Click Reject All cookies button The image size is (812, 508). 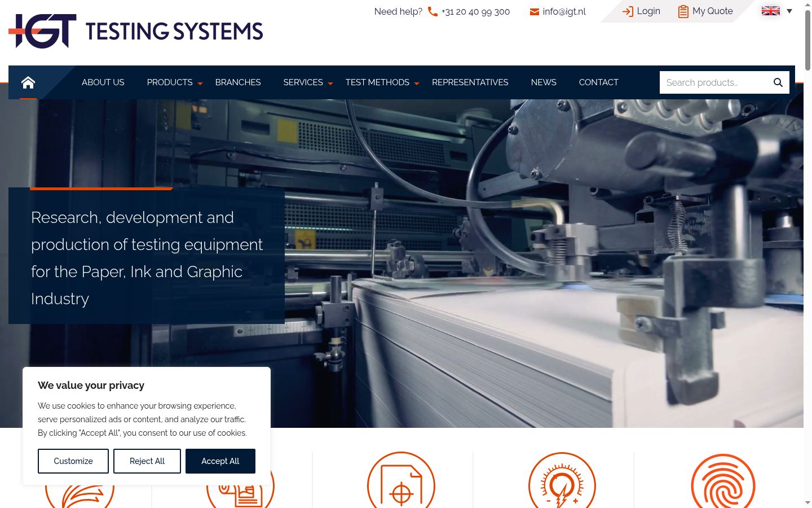point(147,461)
